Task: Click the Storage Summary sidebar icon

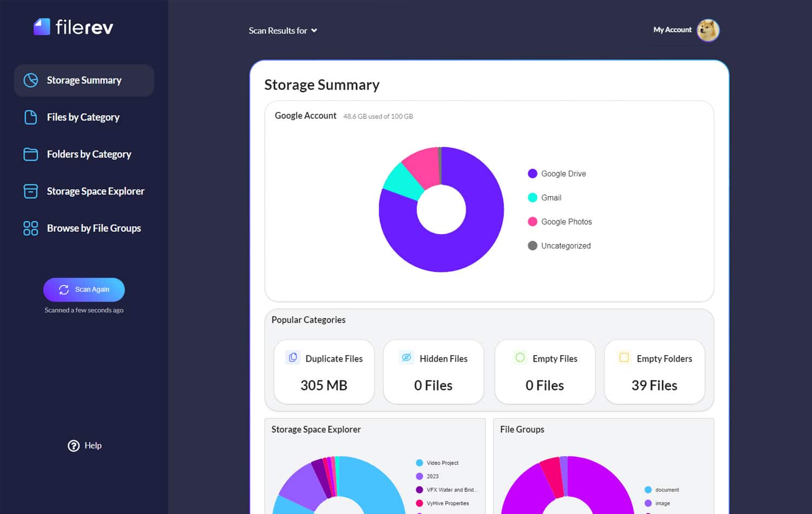Action: pos(30,80)
